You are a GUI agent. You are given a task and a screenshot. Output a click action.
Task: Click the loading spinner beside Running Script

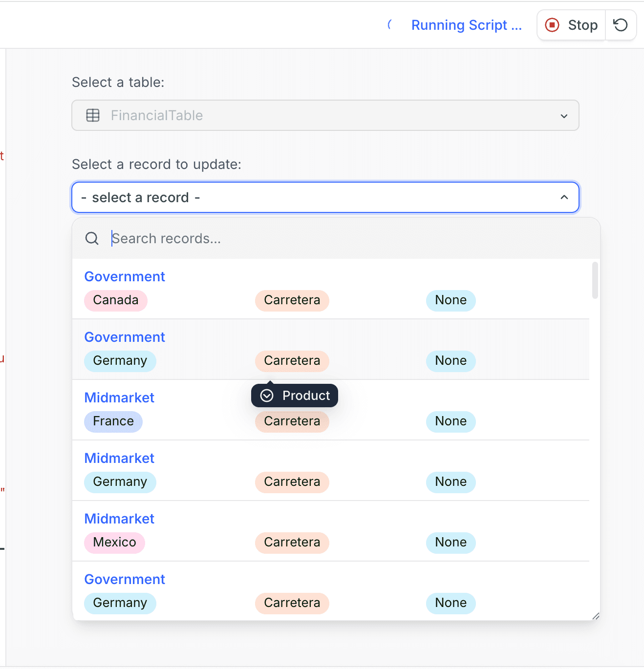[390, 24]
